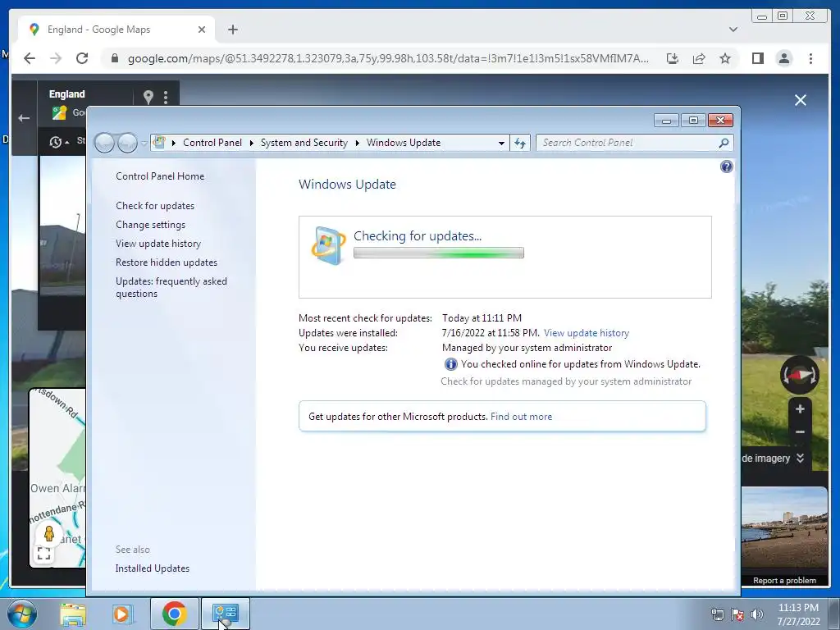Image resolution: width=840 pixels, height=630 pixels.
Task: Go back using Chrome's back arrow
Action: 30,58
